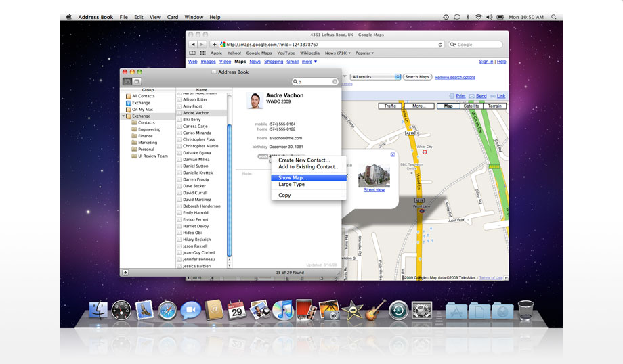Open the Street view link

[374, 190]
